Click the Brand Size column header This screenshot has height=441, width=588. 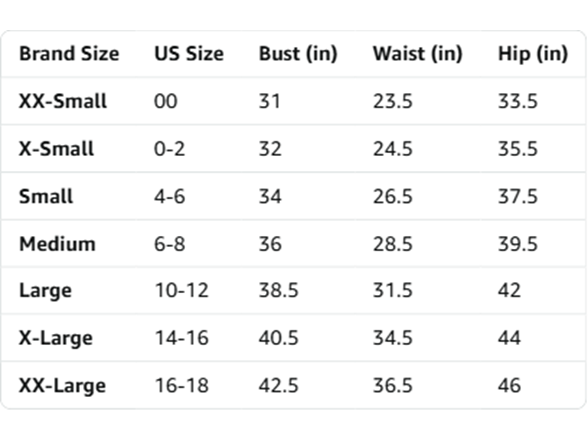[x=69, y=54]
